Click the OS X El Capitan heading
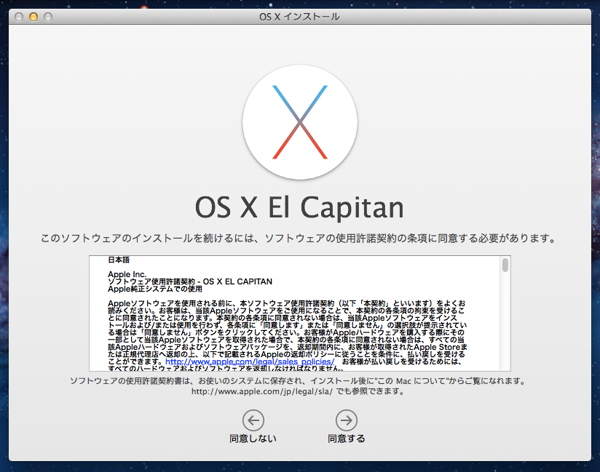Viewport: 600px width, 472px height. point(299,207)
